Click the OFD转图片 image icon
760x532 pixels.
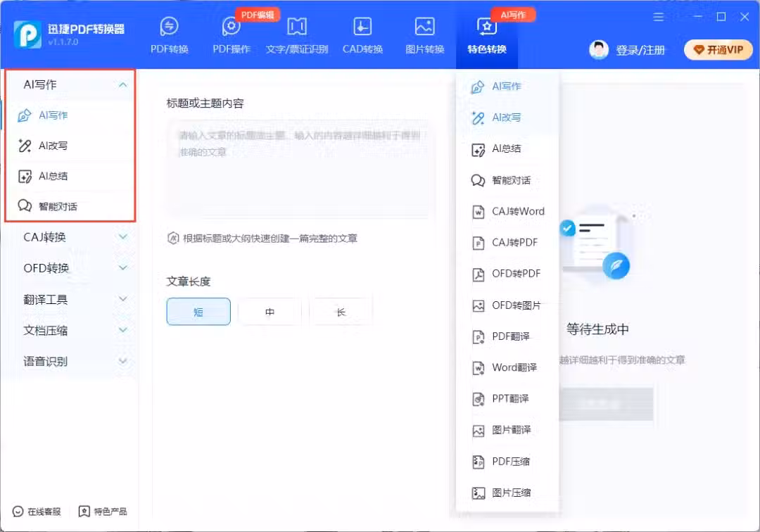pyautogui.click(x=479, y=306)
